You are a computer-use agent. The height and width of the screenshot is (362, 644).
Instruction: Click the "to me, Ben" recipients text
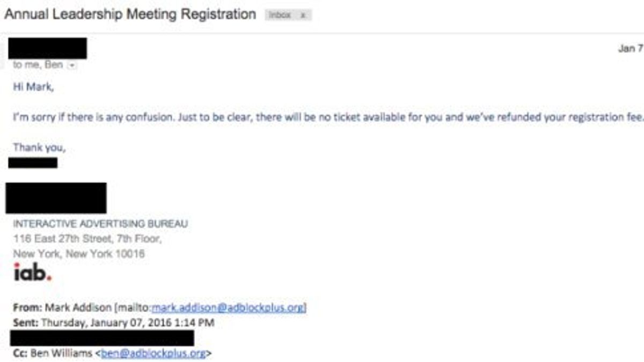[x=38, y=65]
